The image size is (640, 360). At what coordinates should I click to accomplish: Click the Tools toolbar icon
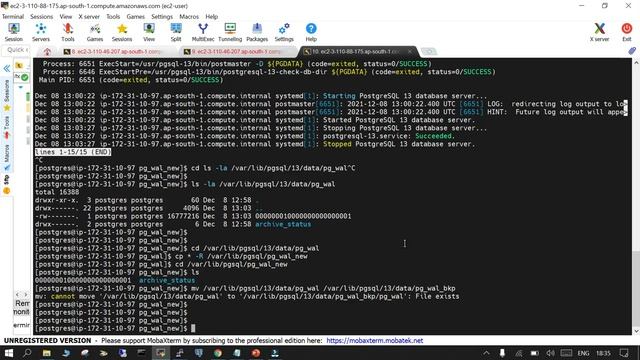click(68, 32)
